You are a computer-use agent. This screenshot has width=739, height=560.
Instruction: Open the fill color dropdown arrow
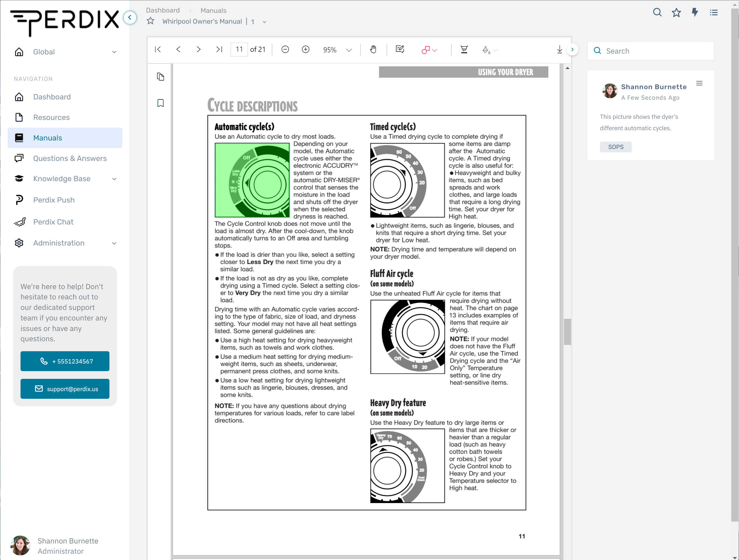[x=495, y=50]
